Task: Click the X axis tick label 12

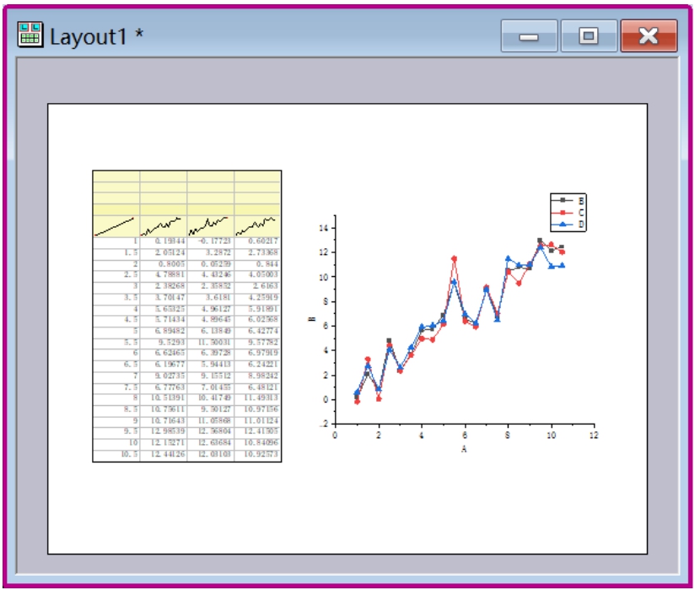Action: [x=594, y=436]
